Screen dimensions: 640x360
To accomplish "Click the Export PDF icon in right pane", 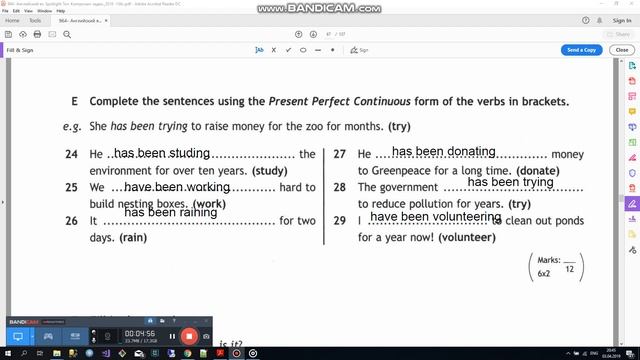I will click(632, 66).
